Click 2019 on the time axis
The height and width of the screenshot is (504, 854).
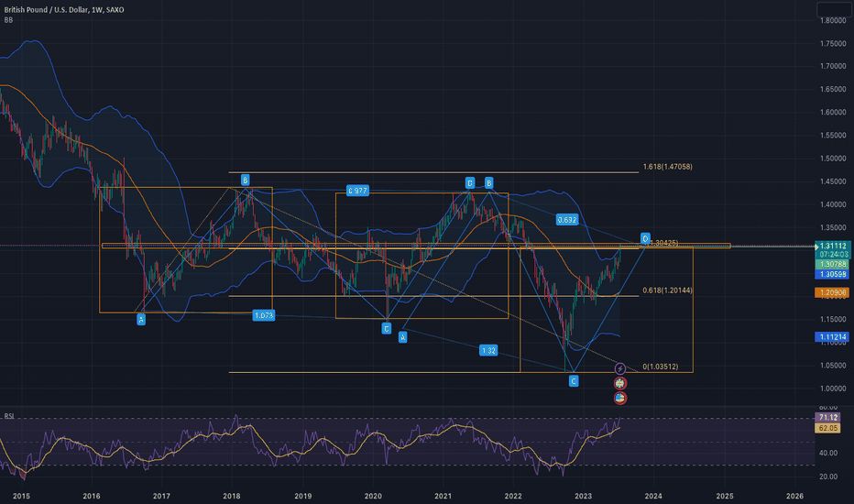click(x=302, y=496)
